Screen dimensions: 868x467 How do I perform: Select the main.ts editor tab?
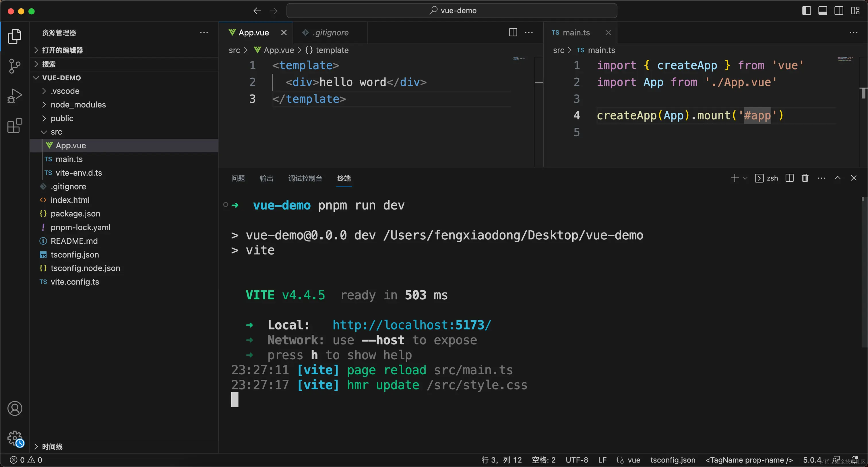tap(580, 32)
